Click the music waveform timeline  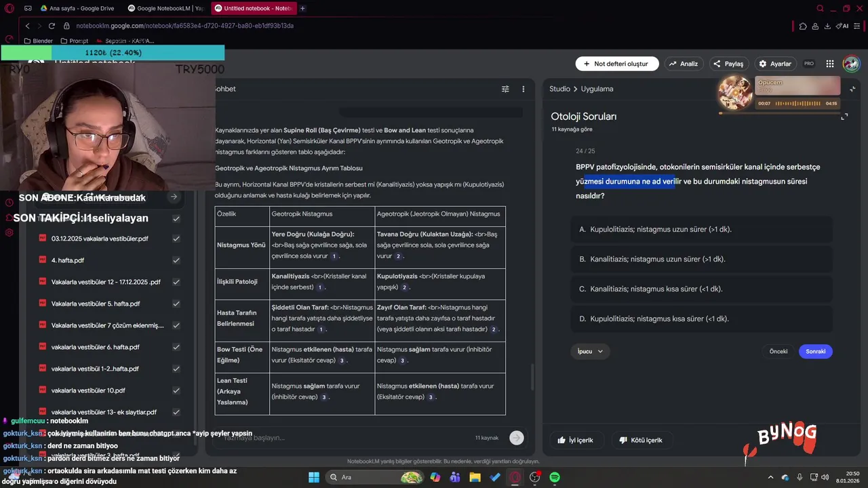797,103
